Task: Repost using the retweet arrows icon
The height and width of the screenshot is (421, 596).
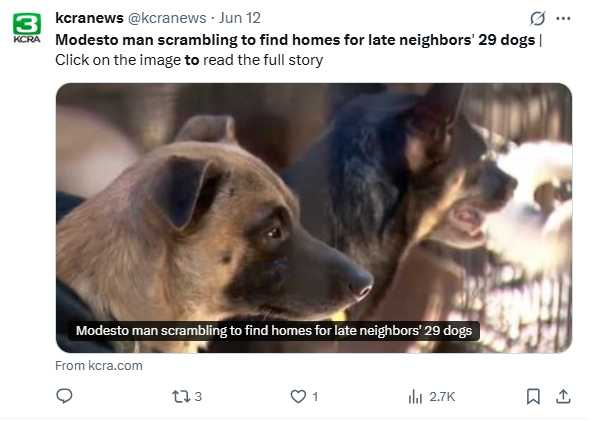Action: [181, 397]
